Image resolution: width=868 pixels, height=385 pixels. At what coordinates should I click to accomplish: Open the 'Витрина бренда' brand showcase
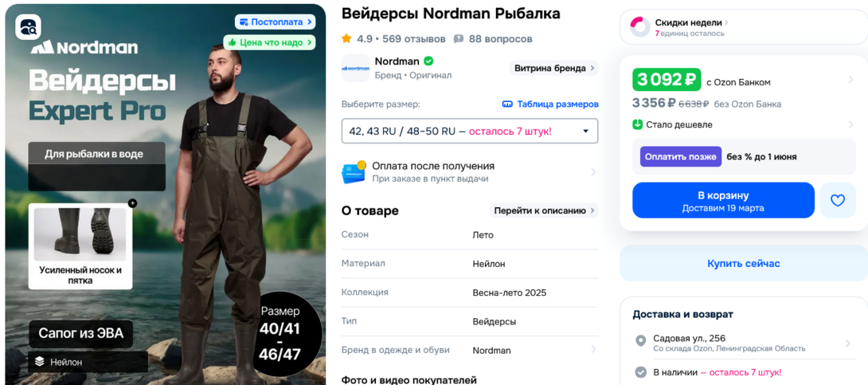(x=554, y=69)
